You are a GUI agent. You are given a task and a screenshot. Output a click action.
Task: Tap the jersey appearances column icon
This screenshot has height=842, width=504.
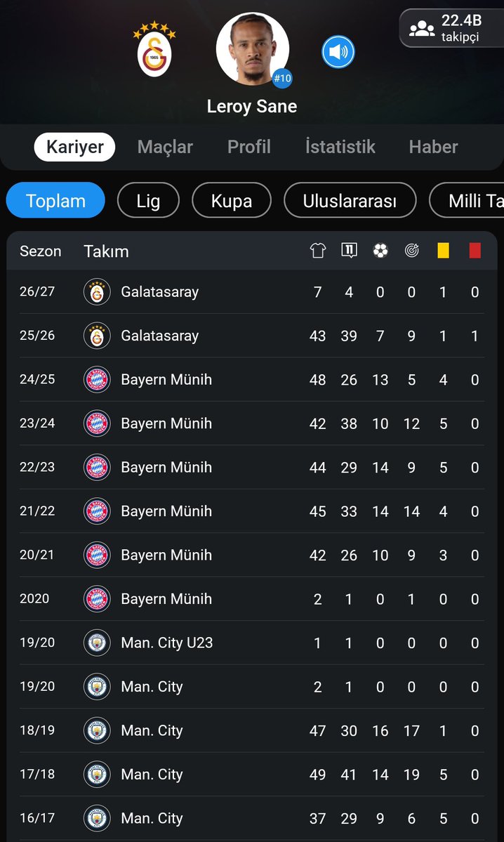[x=318, y=251]
